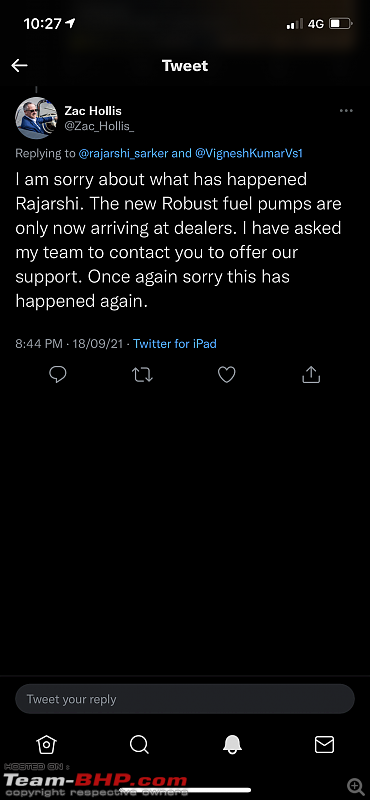Tap the 8:44 PM timestamp
Screen dimensions: 370x800
tap(39, 344)
